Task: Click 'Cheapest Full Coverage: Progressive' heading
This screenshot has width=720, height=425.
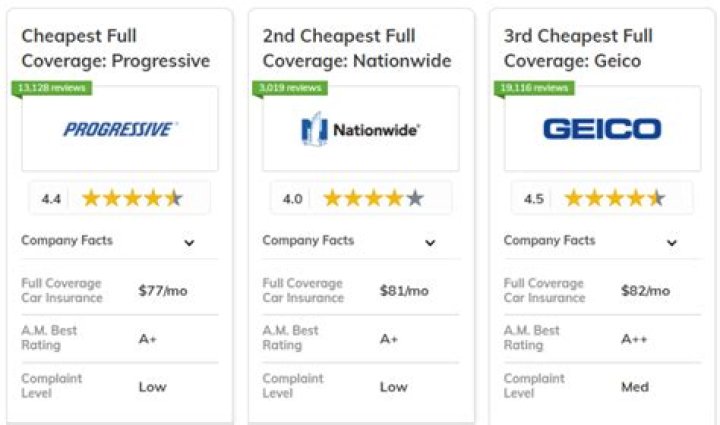Action: tap(116, 48)
